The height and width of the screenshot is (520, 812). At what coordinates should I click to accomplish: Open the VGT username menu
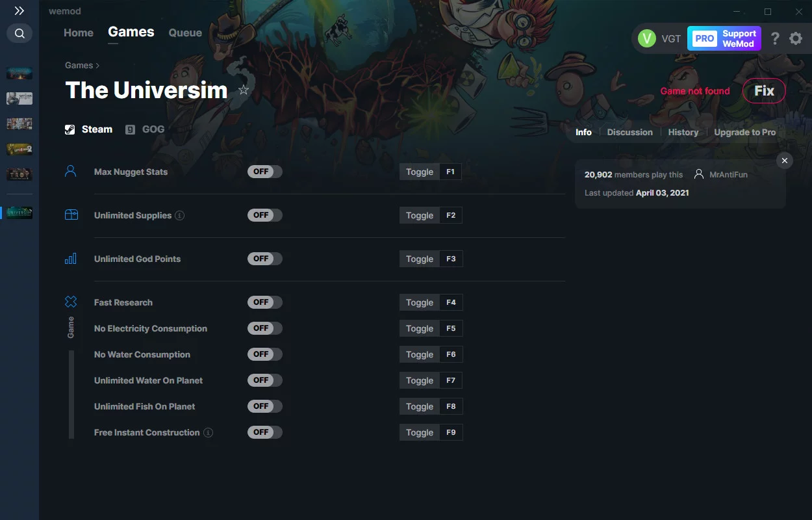[x=671, y=38]
